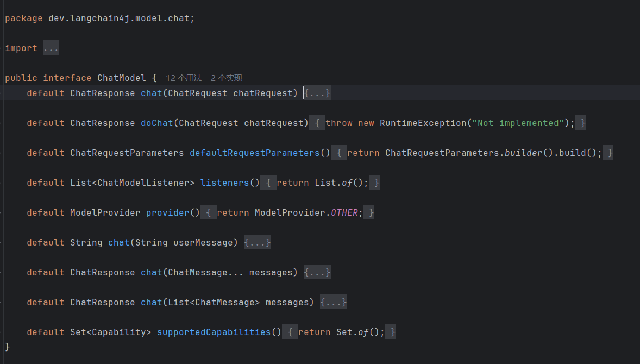Image resolution: width=640 pixels, height=364 pixels.
Task: Expand folded body of chat(ChatRequest chatRequest)
Action: tap(317, 93)
